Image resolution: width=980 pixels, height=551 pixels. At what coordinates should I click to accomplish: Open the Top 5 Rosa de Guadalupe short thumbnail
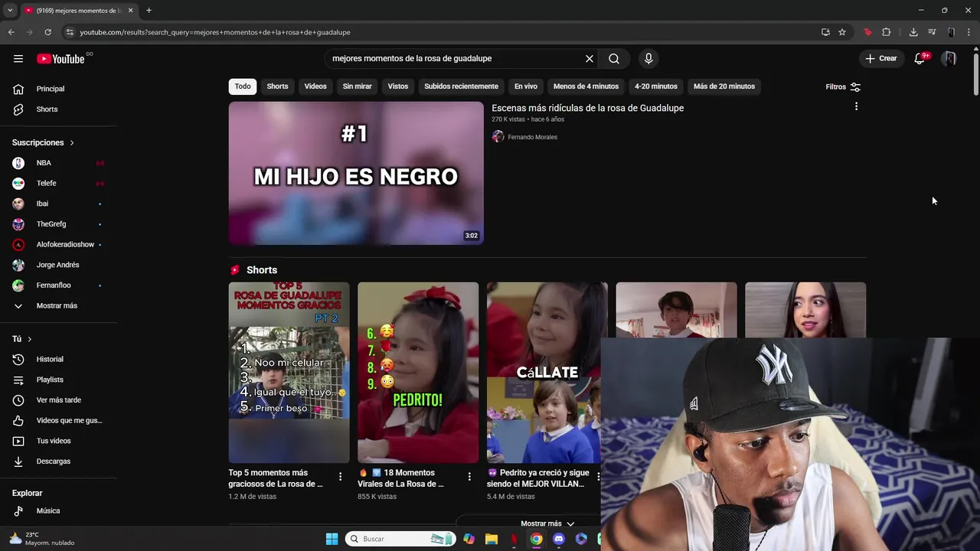[x=289, y=373]
